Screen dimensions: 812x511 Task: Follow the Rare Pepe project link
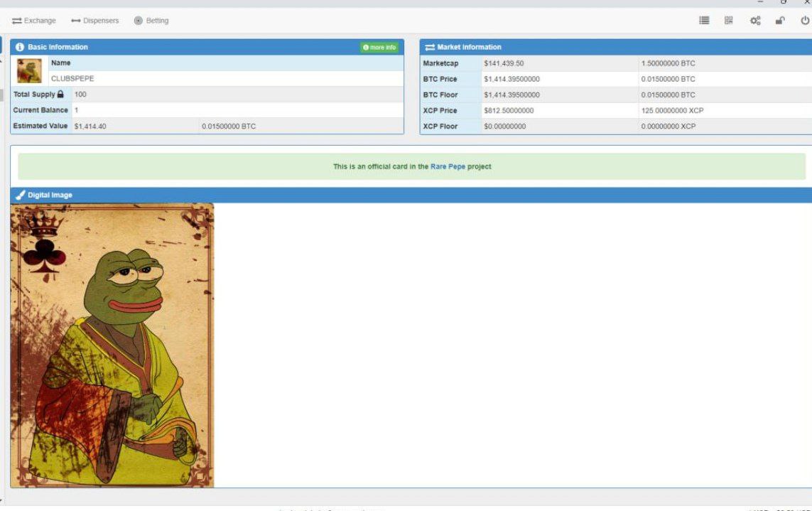tap(448, 166)
